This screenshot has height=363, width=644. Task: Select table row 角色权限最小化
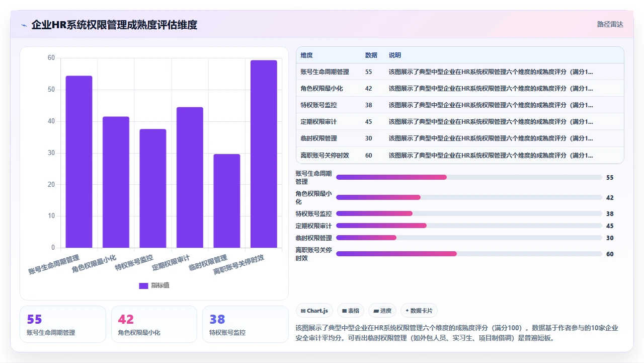tap(460, 89)
